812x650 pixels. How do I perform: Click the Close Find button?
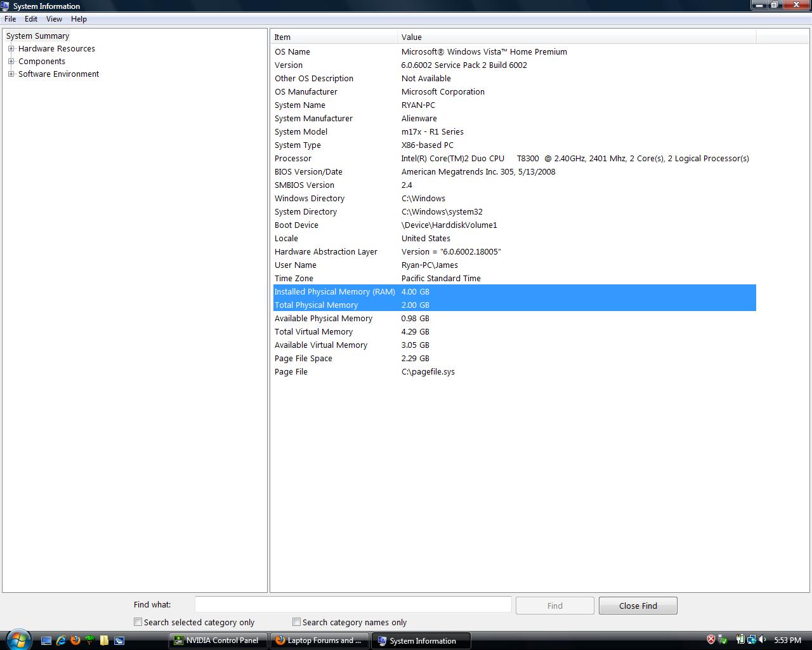638,606
